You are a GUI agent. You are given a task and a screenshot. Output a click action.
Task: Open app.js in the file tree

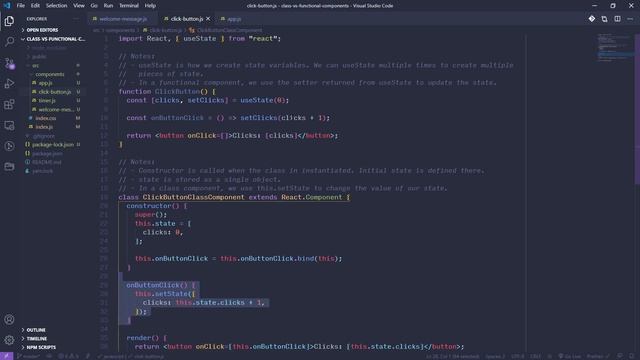pyautogui.click(x=45, y=83)
